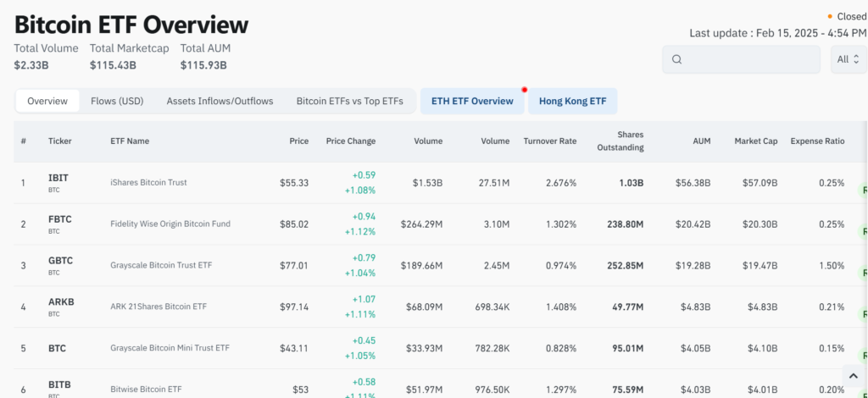
Task: Click the $56.38B AUM value
Action: click(693, 183)
